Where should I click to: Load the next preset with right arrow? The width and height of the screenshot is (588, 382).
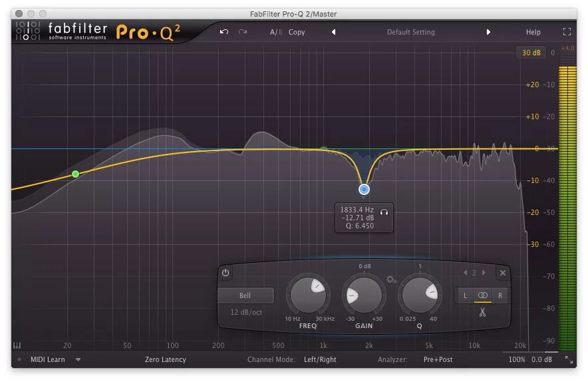click(488, 32)
